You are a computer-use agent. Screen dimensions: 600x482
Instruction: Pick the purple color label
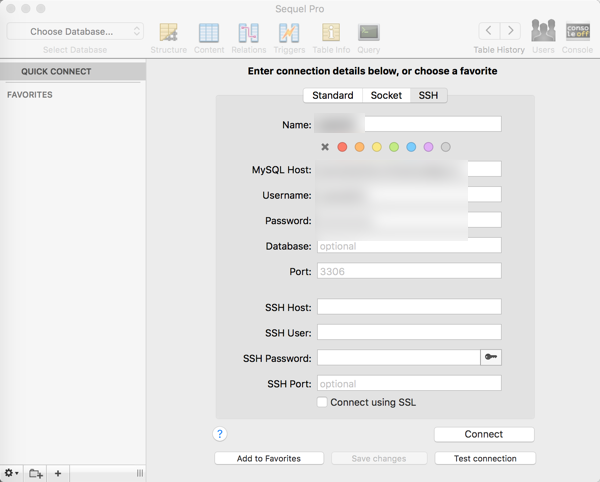pyautogui.click(x=428, y=147)
